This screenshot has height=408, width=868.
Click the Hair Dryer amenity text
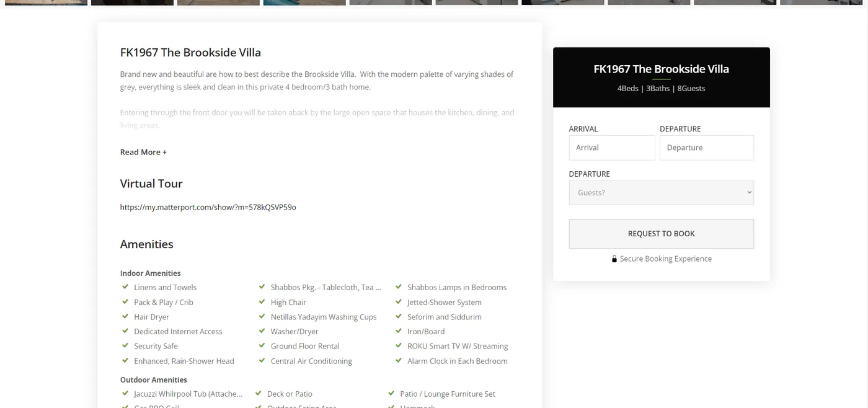tap(152, 317)
